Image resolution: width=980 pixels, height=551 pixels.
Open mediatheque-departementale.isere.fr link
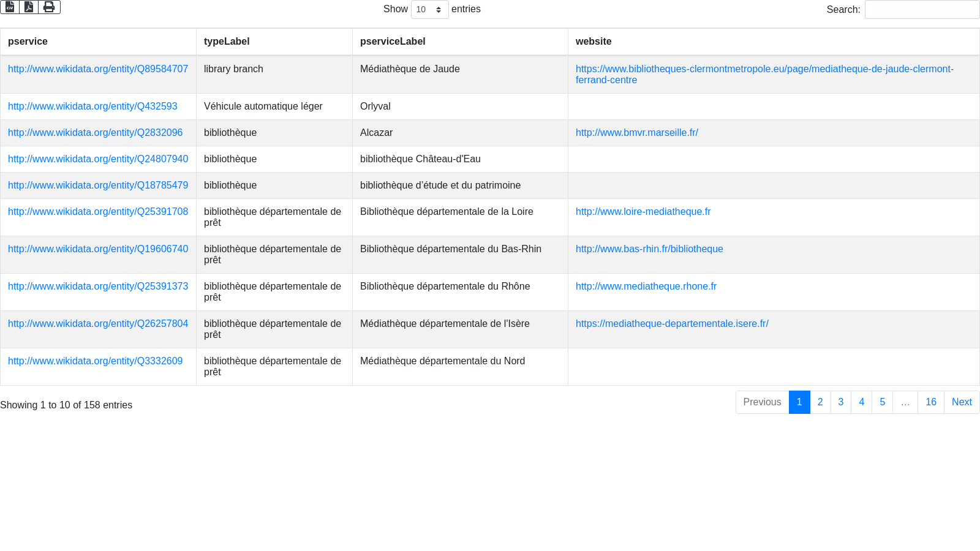pyautogui.click(x=672, y=324)
